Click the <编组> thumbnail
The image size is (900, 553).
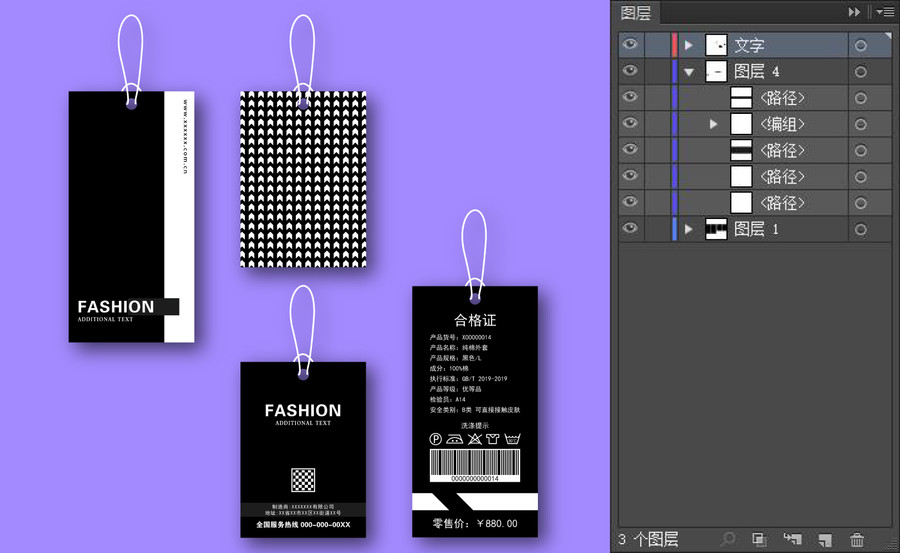pos(741,124)
